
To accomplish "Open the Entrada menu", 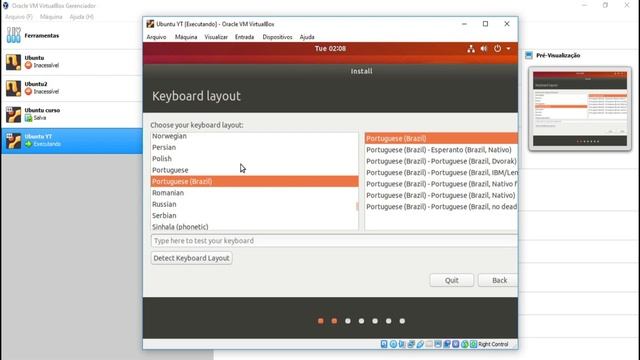I will (x=244, y=37).
